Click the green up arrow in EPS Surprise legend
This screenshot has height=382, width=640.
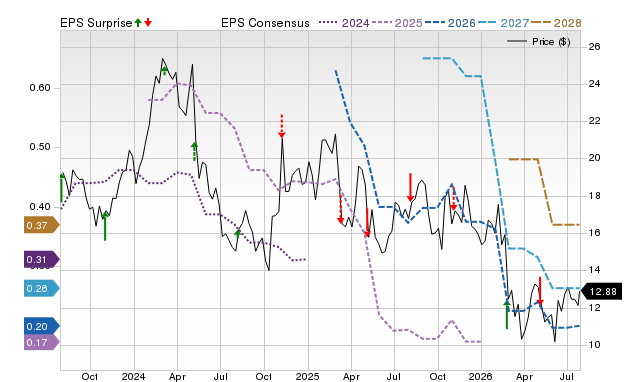[138, 23]
